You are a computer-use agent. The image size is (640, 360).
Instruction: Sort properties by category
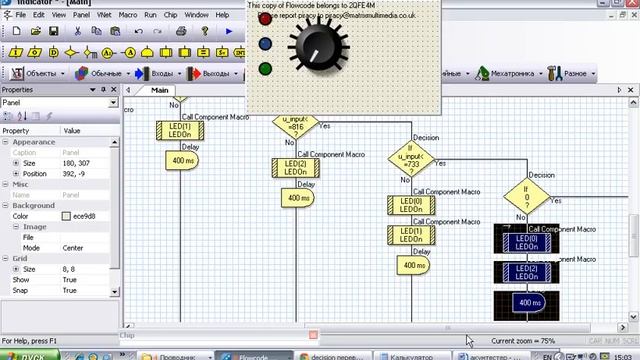(8, 116)
